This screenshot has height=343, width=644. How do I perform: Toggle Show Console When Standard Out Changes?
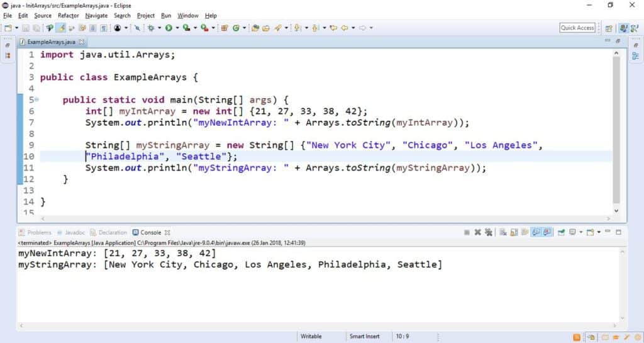pyautogui.click(x=536, y=232)
